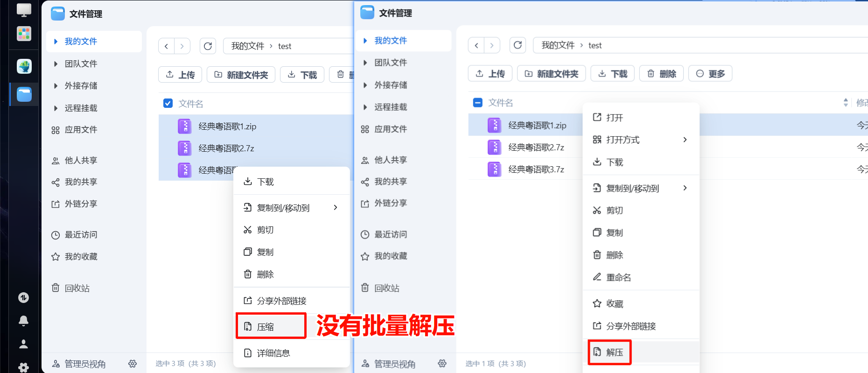This screenshot has height=373, width=868.
Task: Choose 剪切 in the left context menu
Action: pos(291,230)
